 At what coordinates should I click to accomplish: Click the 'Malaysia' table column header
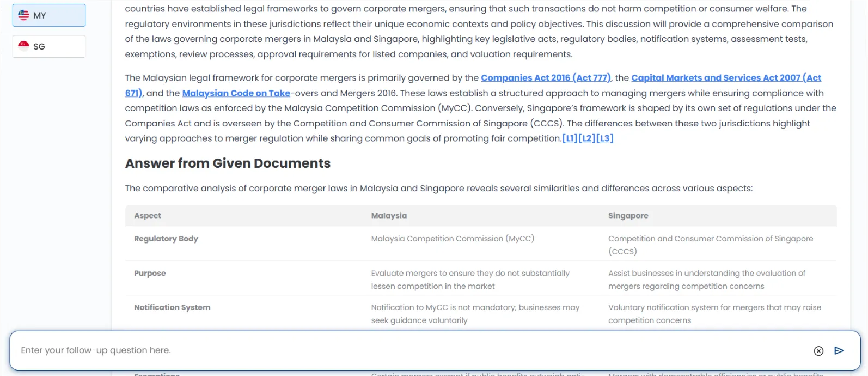389,216
